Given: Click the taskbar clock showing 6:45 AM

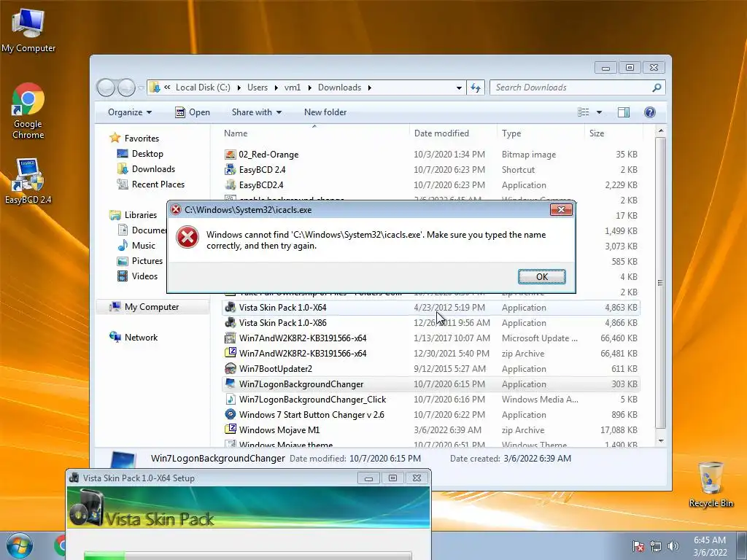Looking at the screenshot, I should [x=710, y=546].
